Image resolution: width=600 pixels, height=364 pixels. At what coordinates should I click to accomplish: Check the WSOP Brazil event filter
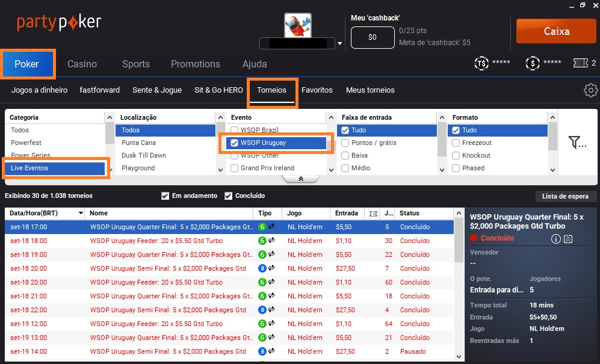(234, 130)
